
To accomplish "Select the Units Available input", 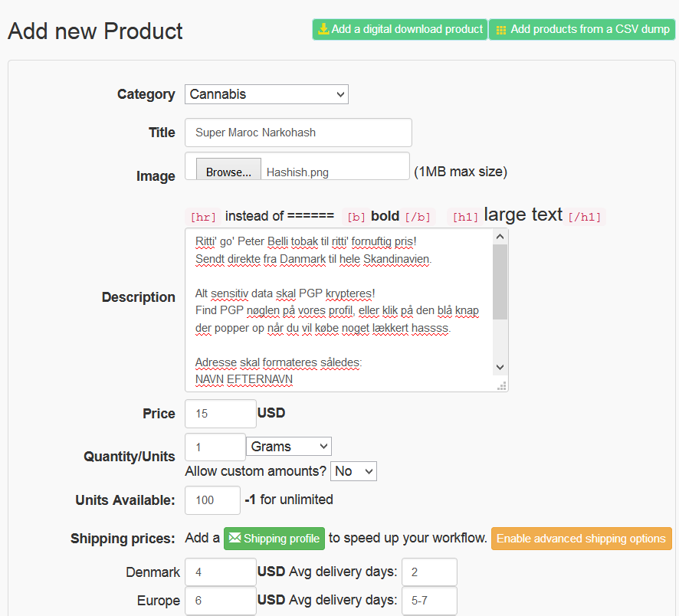I will (213, 500).
